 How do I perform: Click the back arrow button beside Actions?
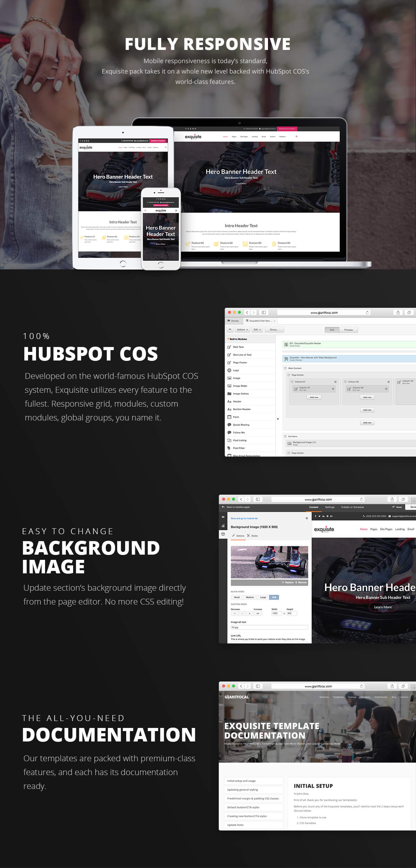(x=230, y=330)
